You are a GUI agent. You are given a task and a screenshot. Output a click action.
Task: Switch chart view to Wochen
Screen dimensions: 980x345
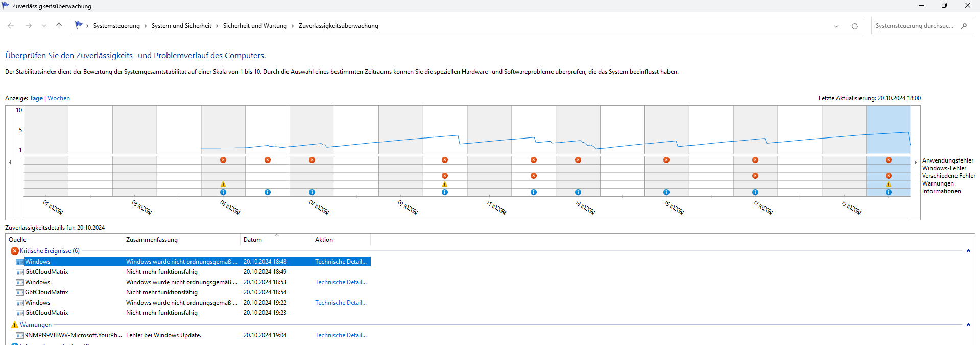click(x=59, y=98)
